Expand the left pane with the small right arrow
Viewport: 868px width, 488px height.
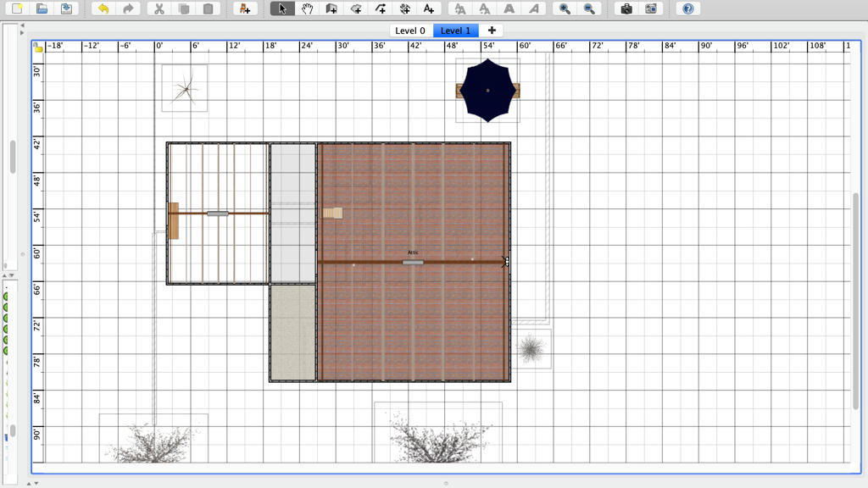click(x=22, y=33)
